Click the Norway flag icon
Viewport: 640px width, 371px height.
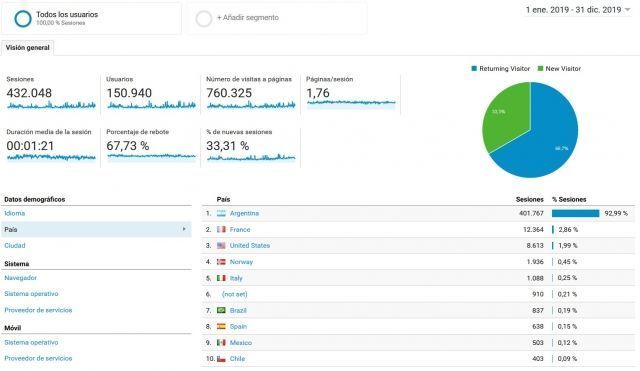[221, 262]
